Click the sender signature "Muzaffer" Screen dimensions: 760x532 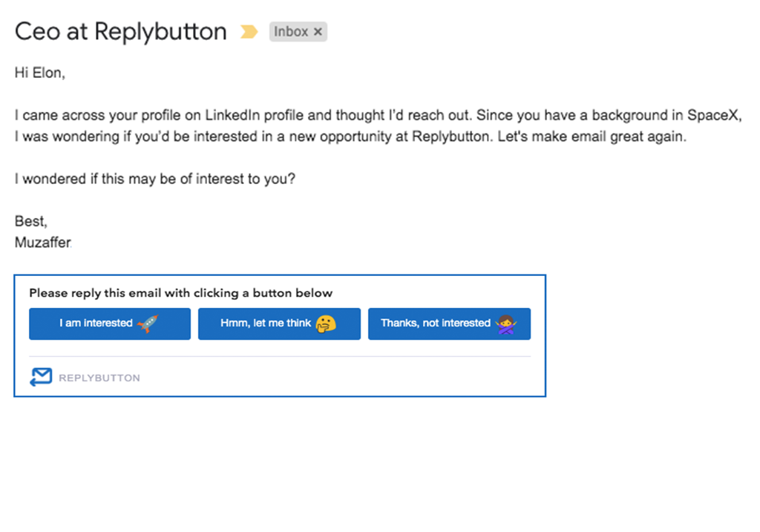pos(43,242)
